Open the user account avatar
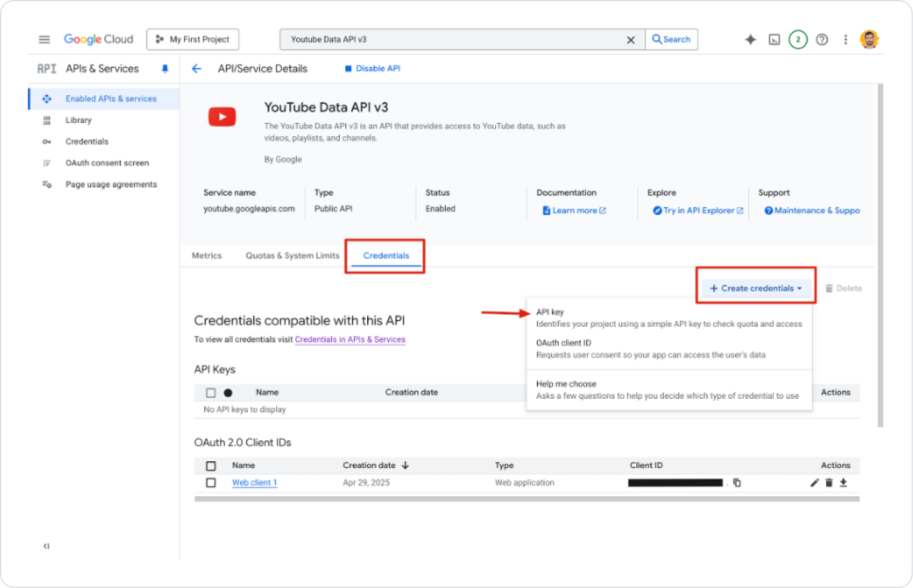This screenshot has height=588, width=913. coord(870,39)
